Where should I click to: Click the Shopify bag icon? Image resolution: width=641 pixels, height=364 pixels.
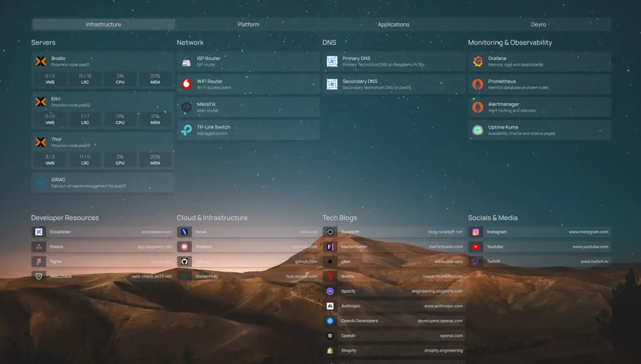click(330, 351)
